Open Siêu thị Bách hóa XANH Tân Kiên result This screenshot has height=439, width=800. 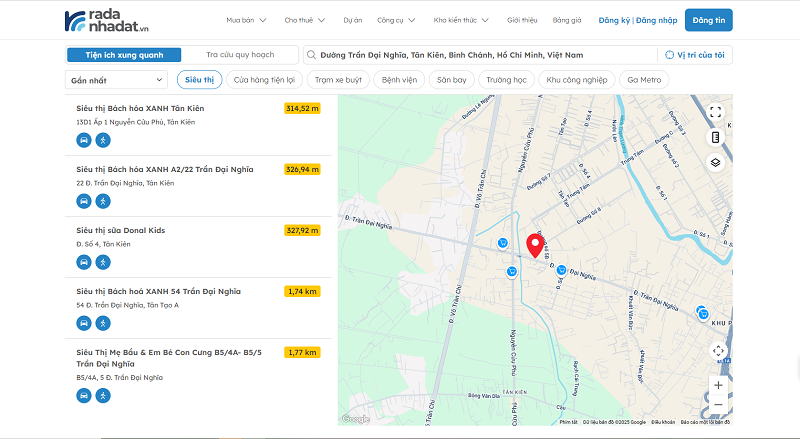[140, 108]
